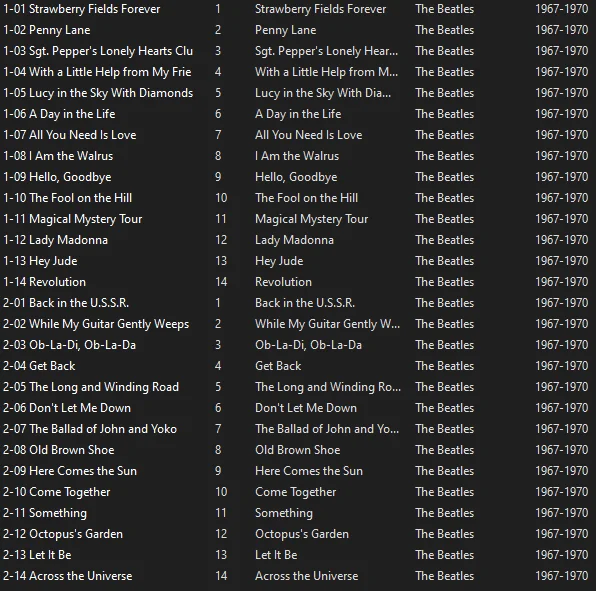Click title cell 'Ob-La-Di, Ob-La-Da'

pos(309,345)
